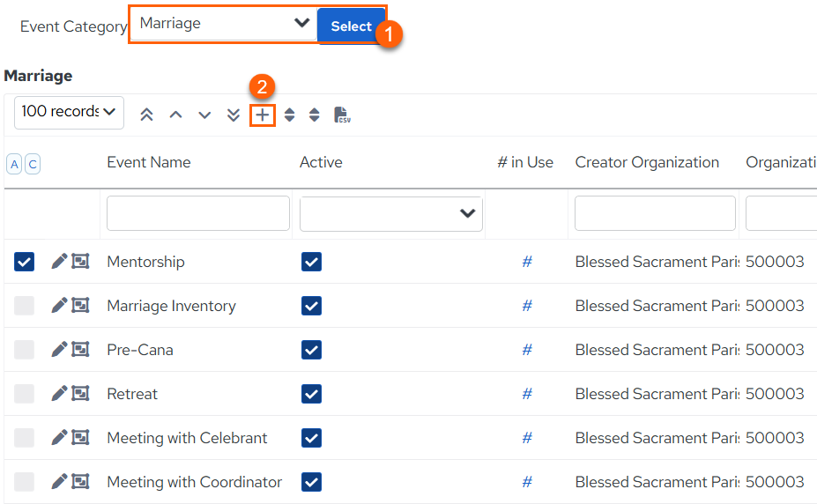Select the Retreat event name cell
817x504 pixels.
(x=132, y=394)
